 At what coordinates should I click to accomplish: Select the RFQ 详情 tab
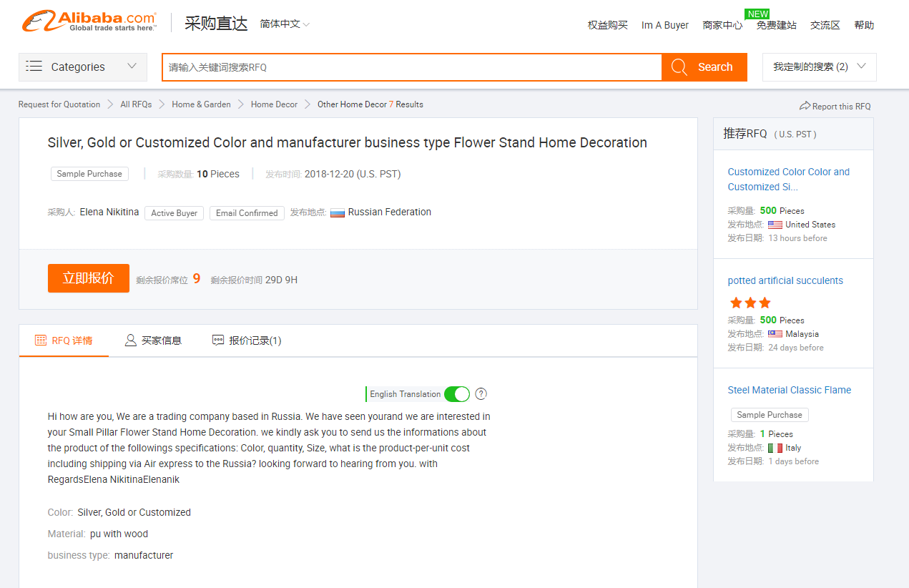(x=64, y=340)
